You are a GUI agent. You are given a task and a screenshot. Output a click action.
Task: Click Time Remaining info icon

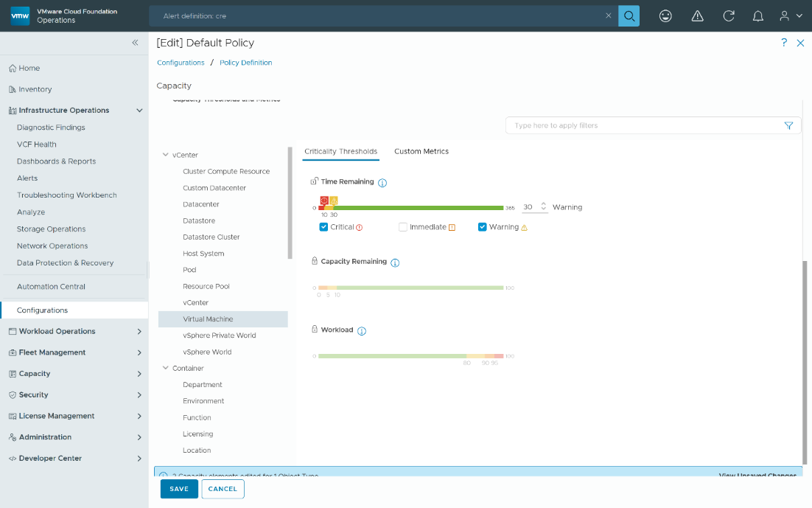[382, 183]
